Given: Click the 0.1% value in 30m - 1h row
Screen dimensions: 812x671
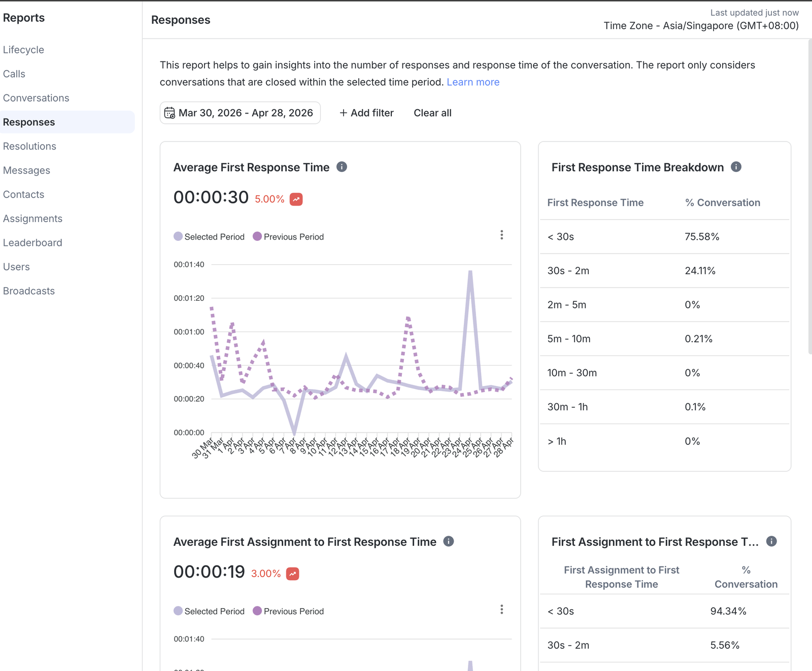Looking at the screenshot, I should 695,407.
